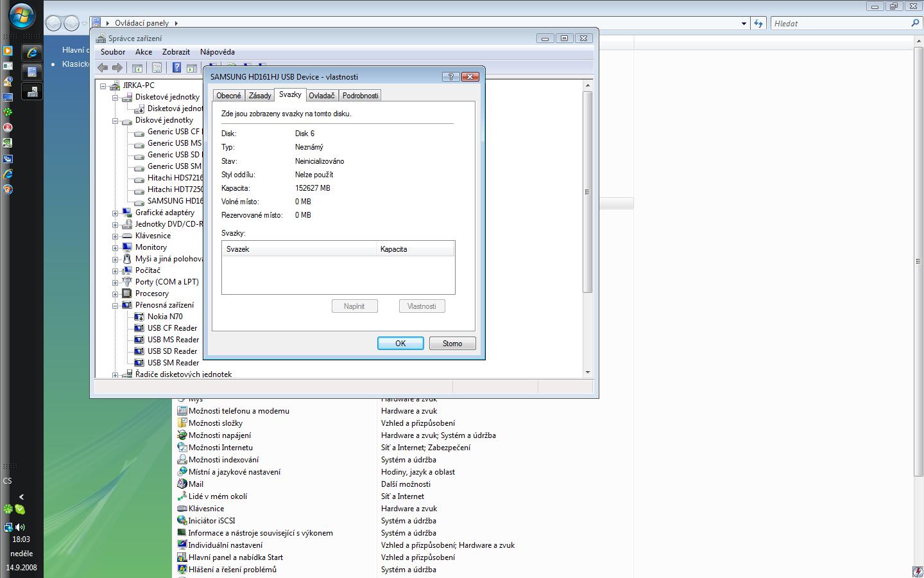Click the Vlastnosti button under the volume list
The height and width of the screenshot is (578, 924).
pyautogui.click(x=422, y=306)
